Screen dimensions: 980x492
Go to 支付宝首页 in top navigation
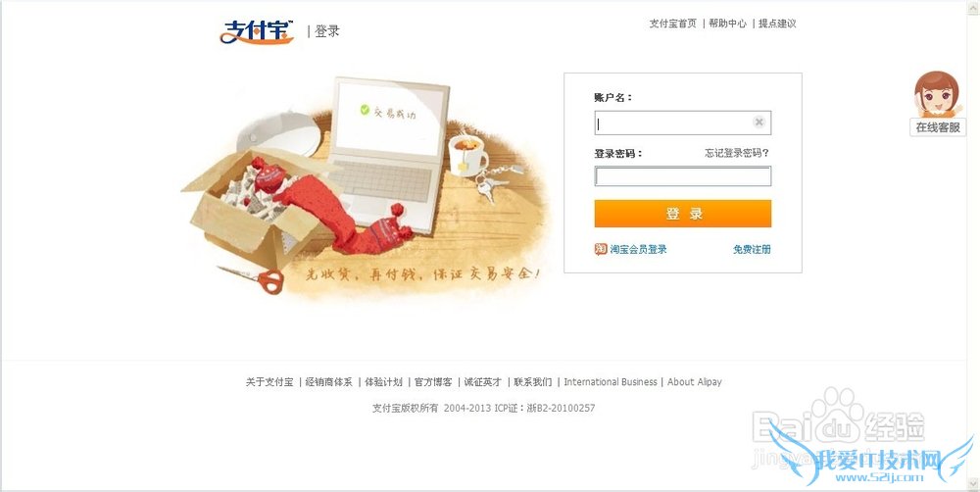tap(672, 24)
